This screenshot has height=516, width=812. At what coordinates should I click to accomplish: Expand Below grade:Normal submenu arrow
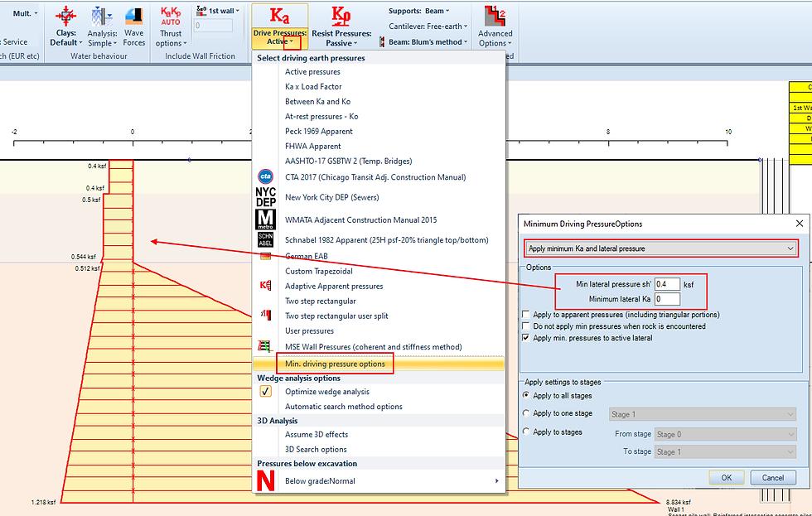[x=496, y=481]
